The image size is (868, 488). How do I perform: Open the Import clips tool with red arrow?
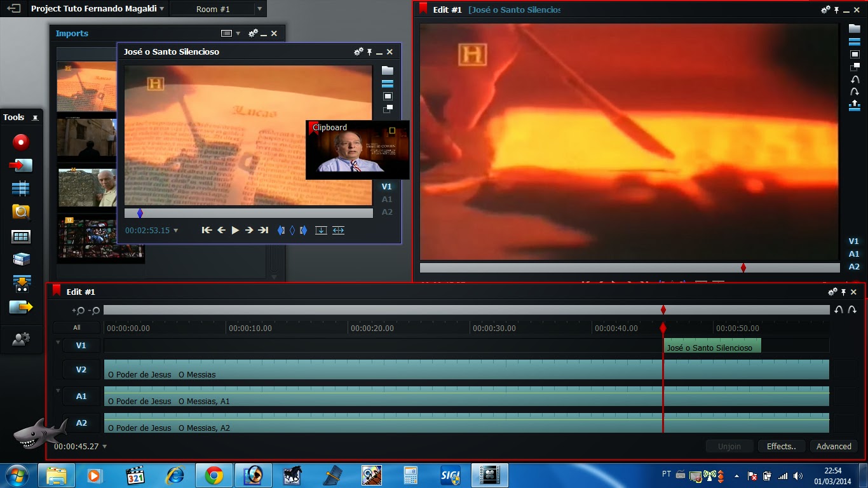(x=21, y=165)
